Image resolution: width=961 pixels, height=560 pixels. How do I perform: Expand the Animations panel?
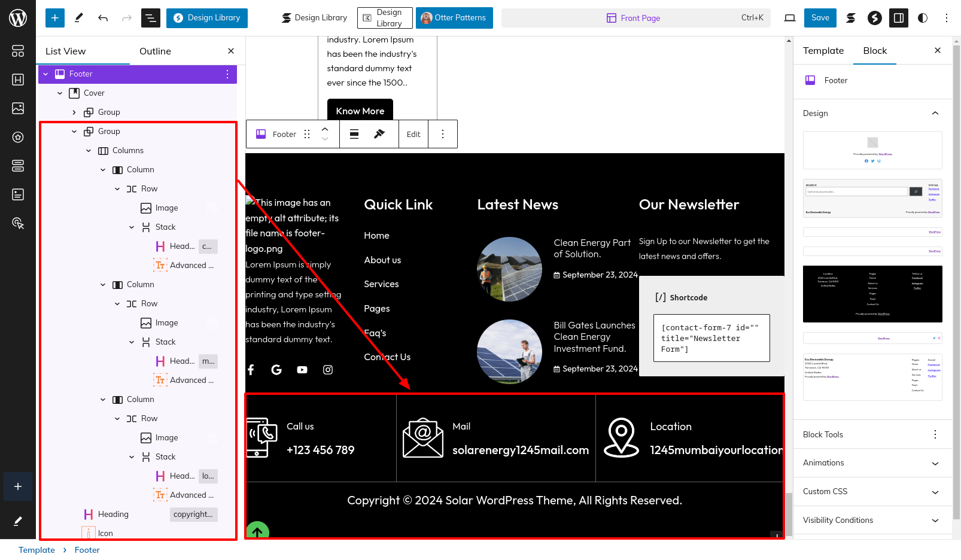(x=935, y=463)
